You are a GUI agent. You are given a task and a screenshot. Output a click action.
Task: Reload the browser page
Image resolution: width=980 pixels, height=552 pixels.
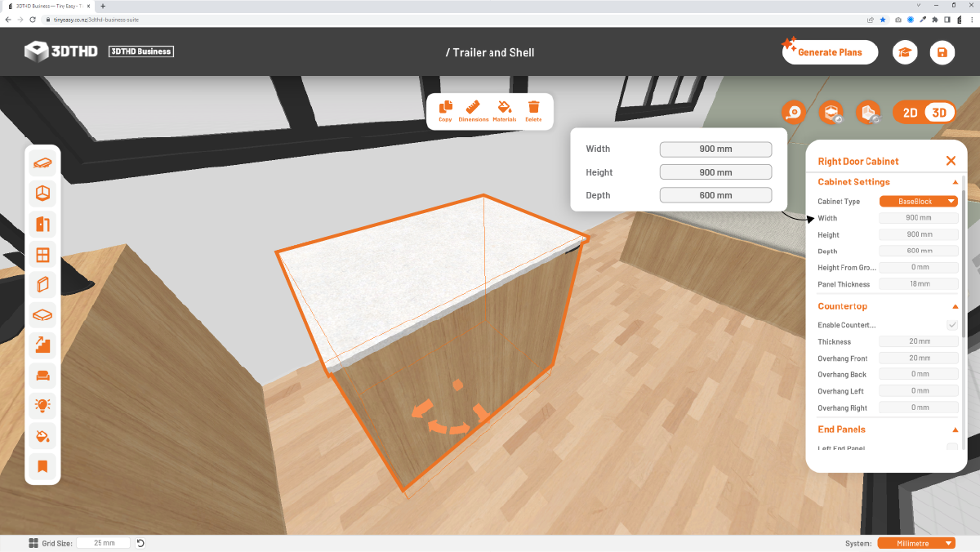[33, 19]
